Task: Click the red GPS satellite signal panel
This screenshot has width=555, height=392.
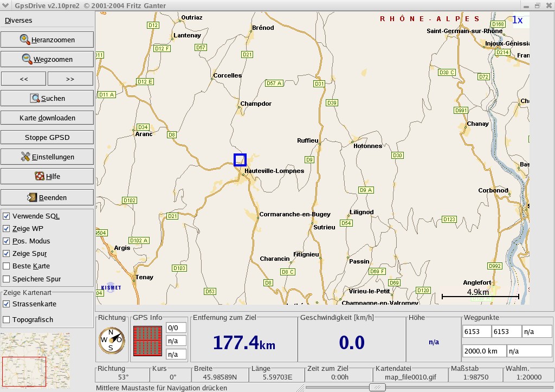Action: coord(147,341)
